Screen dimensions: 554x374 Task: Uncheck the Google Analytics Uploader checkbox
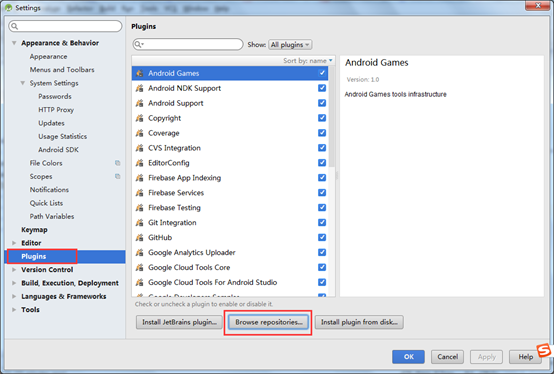[x=322, y=253]
